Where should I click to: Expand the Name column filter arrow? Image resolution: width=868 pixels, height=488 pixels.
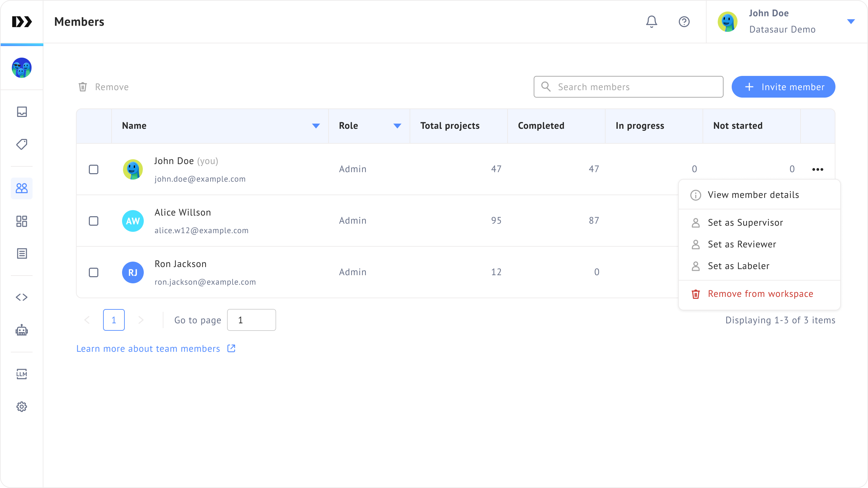(x=316, y=126)
